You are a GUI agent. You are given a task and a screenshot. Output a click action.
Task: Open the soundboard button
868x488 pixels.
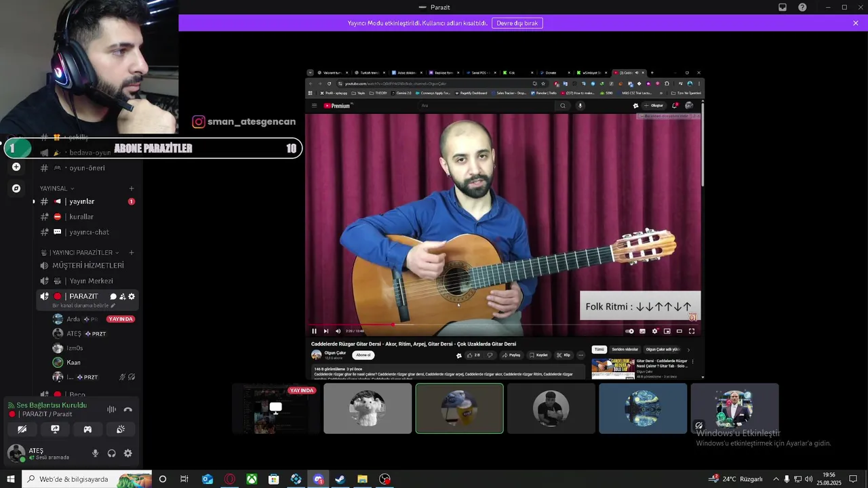[x=121, y=429]
